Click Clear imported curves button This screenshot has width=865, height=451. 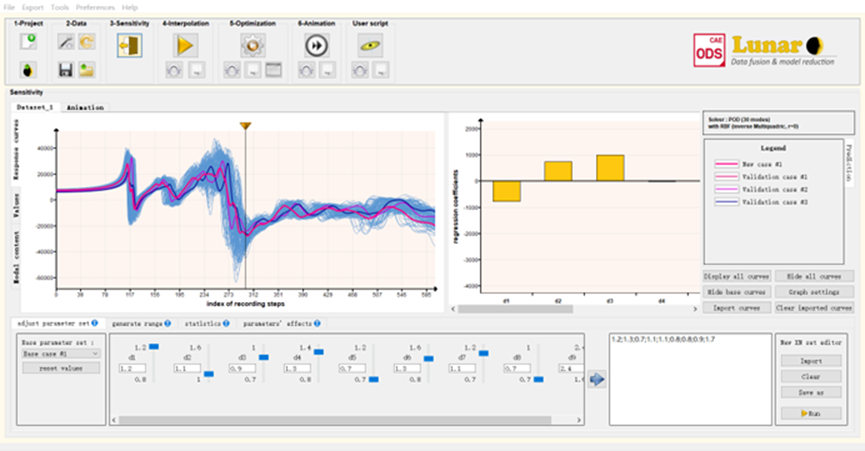tap(814, 308)
